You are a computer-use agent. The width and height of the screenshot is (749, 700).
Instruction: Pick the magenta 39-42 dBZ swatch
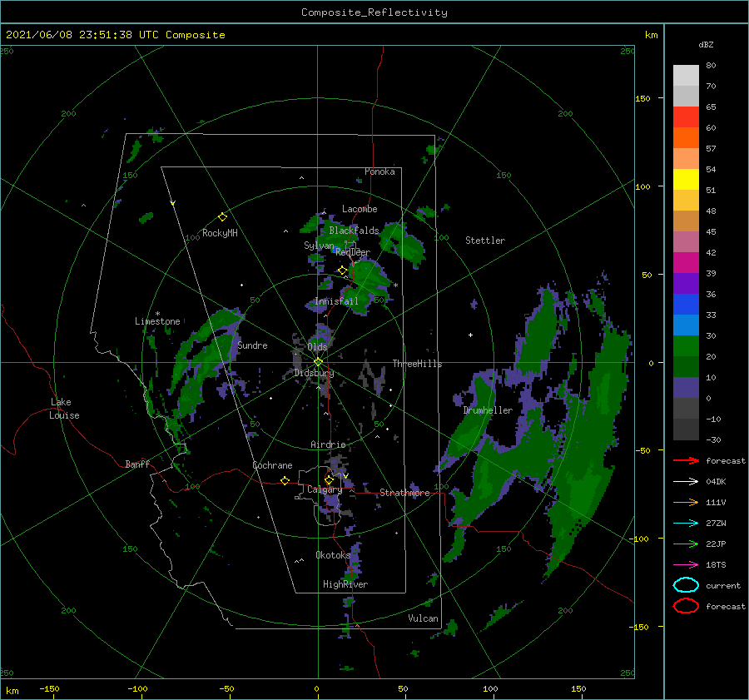pos(686,263)
